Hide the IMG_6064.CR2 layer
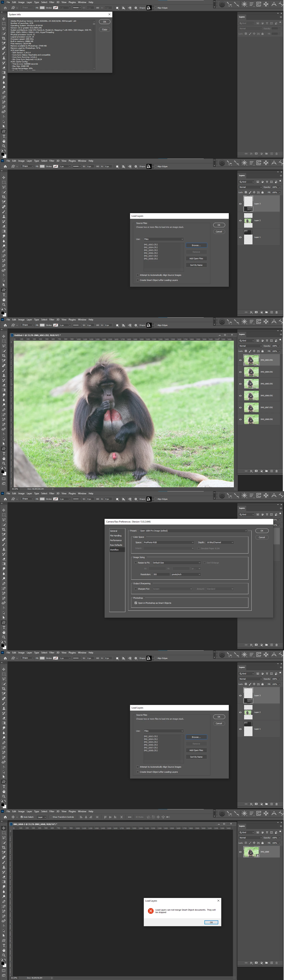This screenshot has width=284, height=980. (240, 372)
